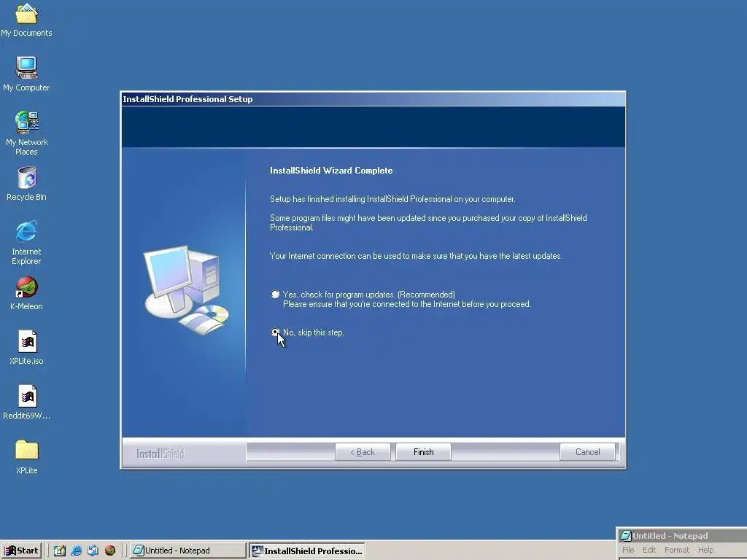The width and height of the screenshot is (747, 560).
Task: Click the Untitled - Notepad window title bar
Action: (682, 536)
